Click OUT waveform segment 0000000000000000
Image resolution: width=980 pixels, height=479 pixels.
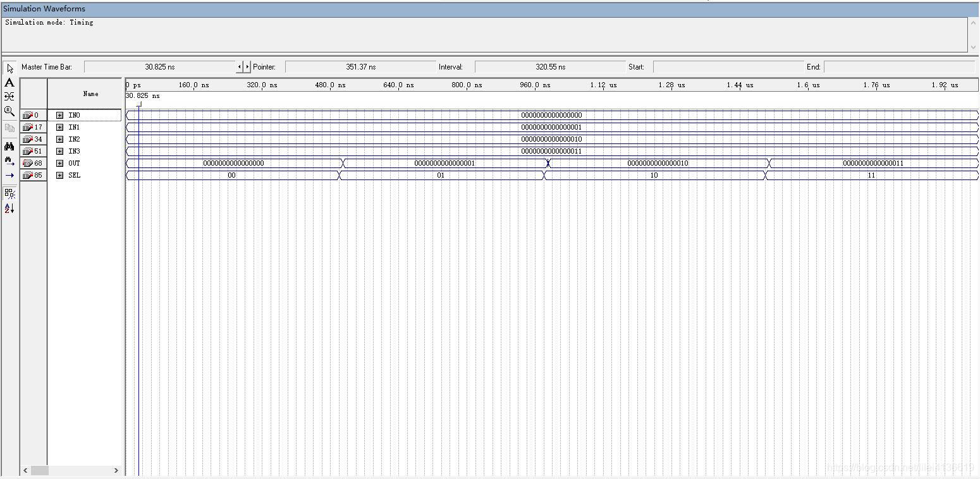click(x=233, y=163)
